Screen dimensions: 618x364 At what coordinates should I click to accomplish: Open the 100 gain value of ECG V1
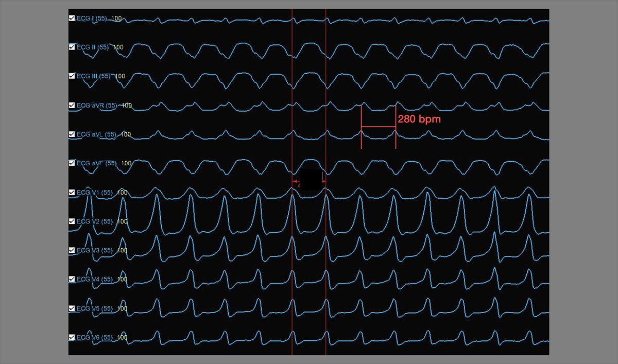pos(122,193)
